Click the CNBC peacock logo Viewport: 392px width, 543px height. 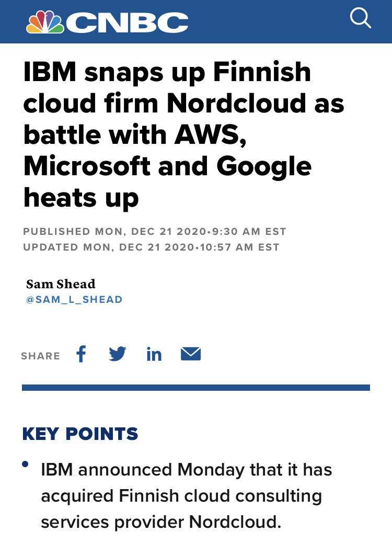pos(45,22)
